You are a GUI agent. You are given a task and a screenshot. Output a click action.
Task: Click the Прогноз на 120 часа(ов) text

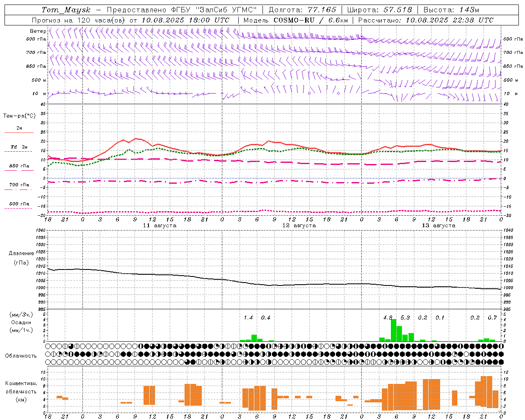(79, 20)
